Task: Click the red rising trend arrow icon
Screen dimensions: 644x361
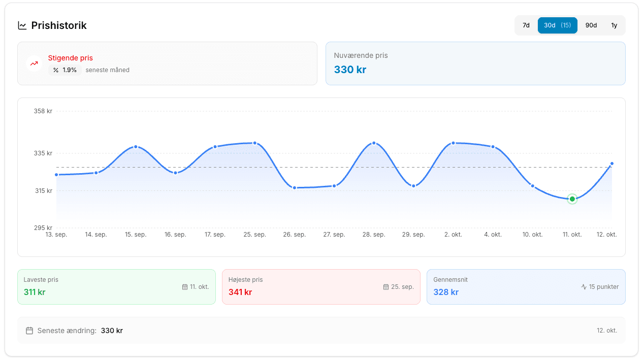Action: tap(34, 63)
